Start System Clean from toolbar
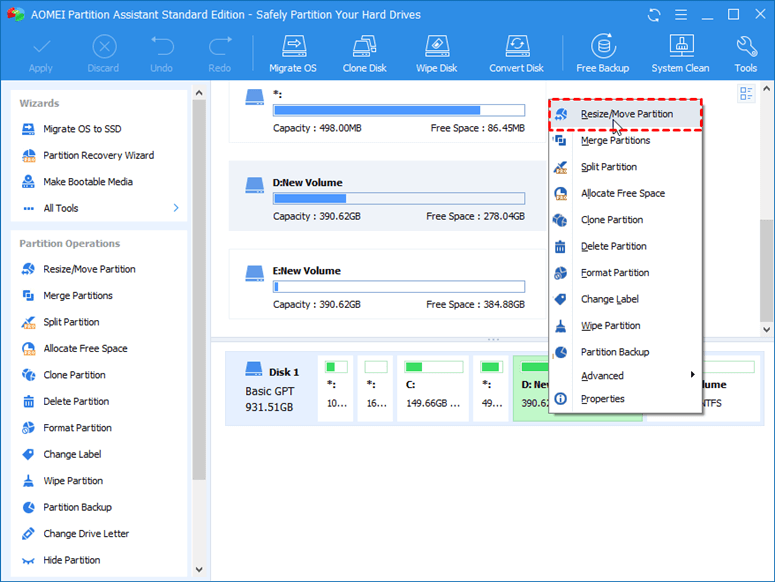 pos(681,47)
